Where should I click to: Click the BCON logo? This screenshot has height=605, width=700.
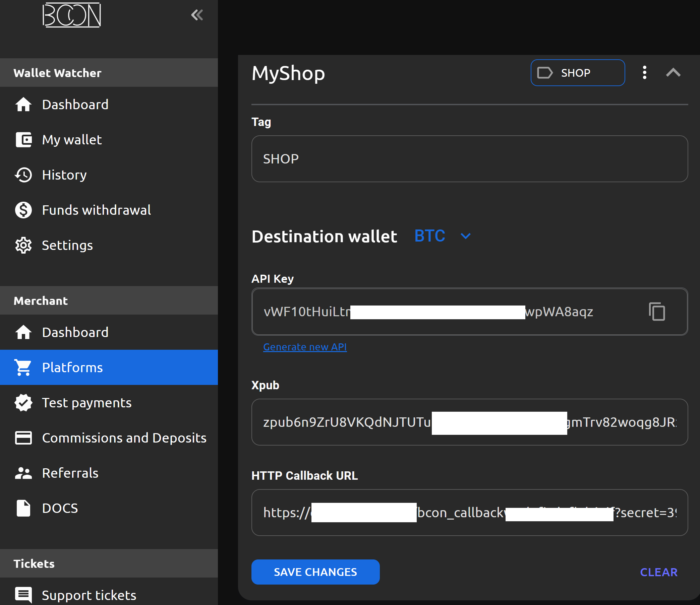click(x=72, y=15)
